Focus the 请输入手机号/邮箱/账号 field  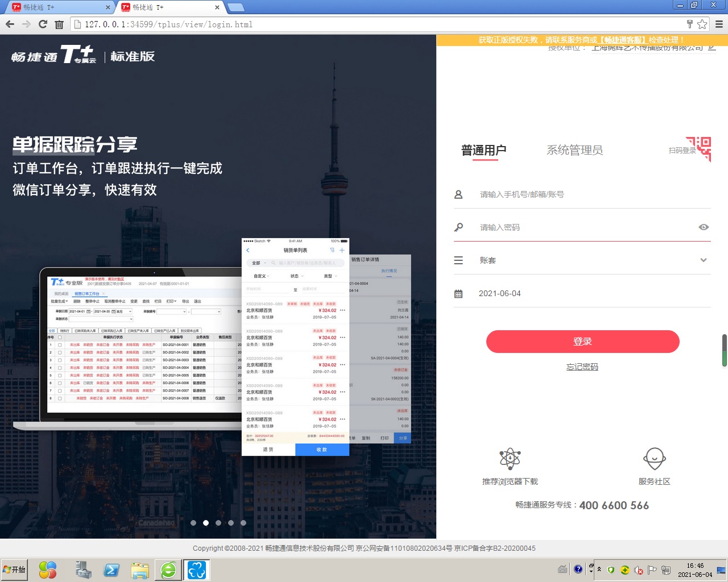tap(582, 194)
